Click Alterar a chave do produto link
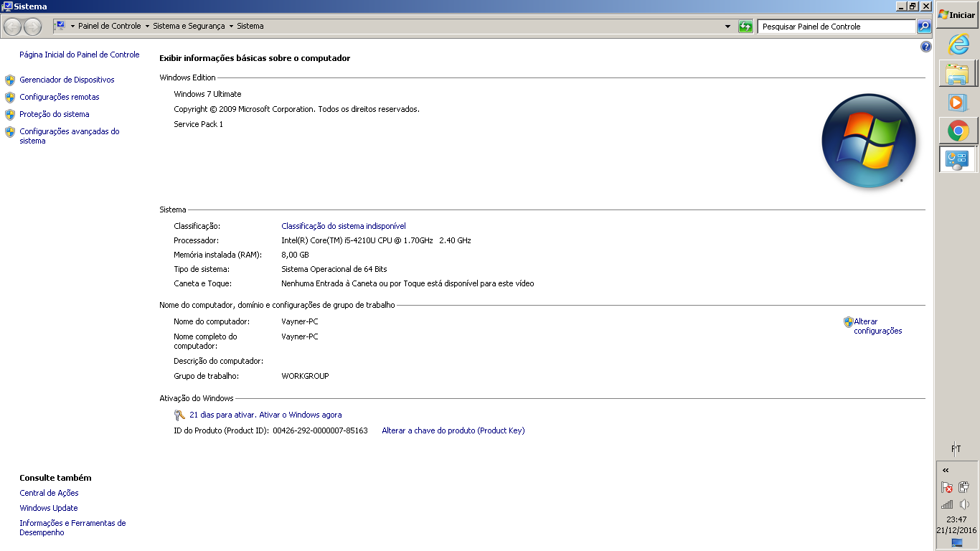 (x=453, y=430)
